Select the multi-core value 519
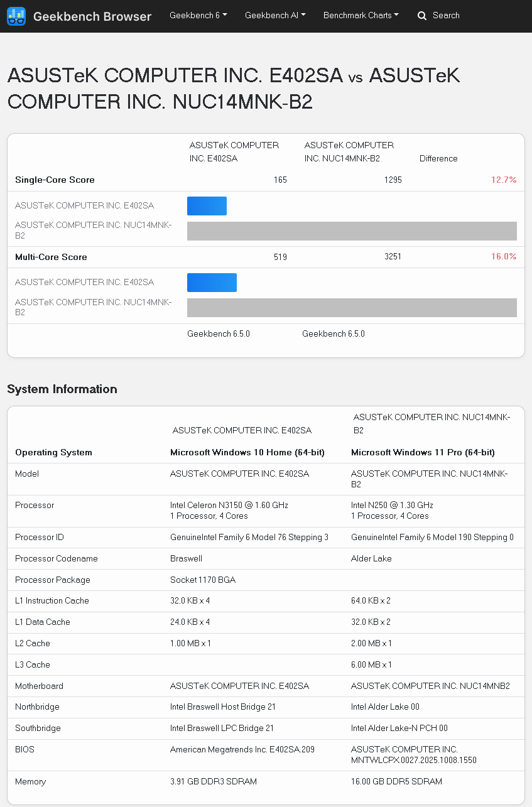Screen dimensions: 532x807 (280, 257)
